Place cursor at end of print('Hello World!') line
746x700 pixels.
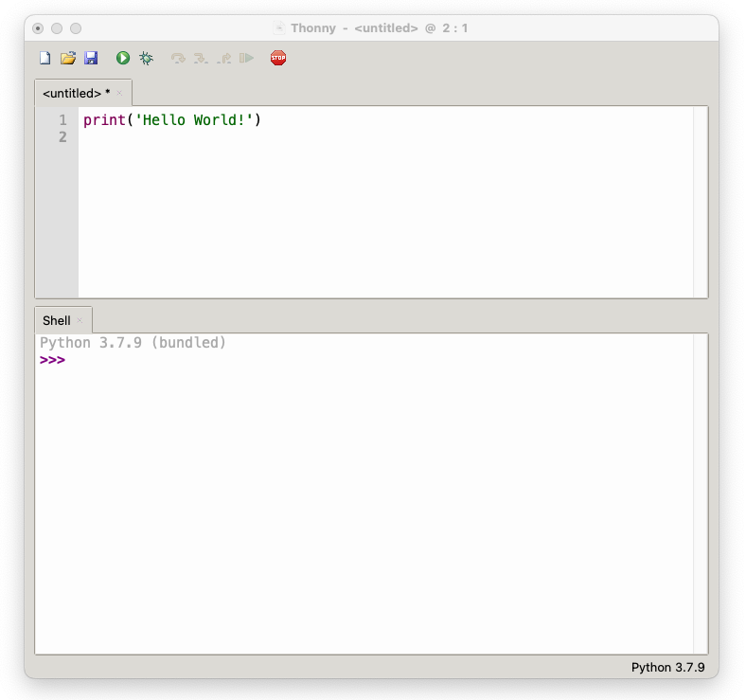point(261,120)
